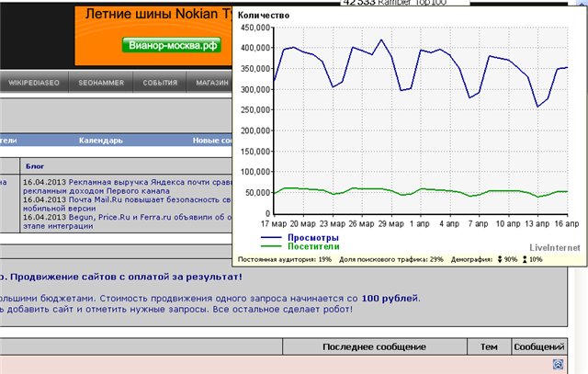Click the male demographic 90% icon
This screenshot has width=588, height=374.
[x=500, y=259]
